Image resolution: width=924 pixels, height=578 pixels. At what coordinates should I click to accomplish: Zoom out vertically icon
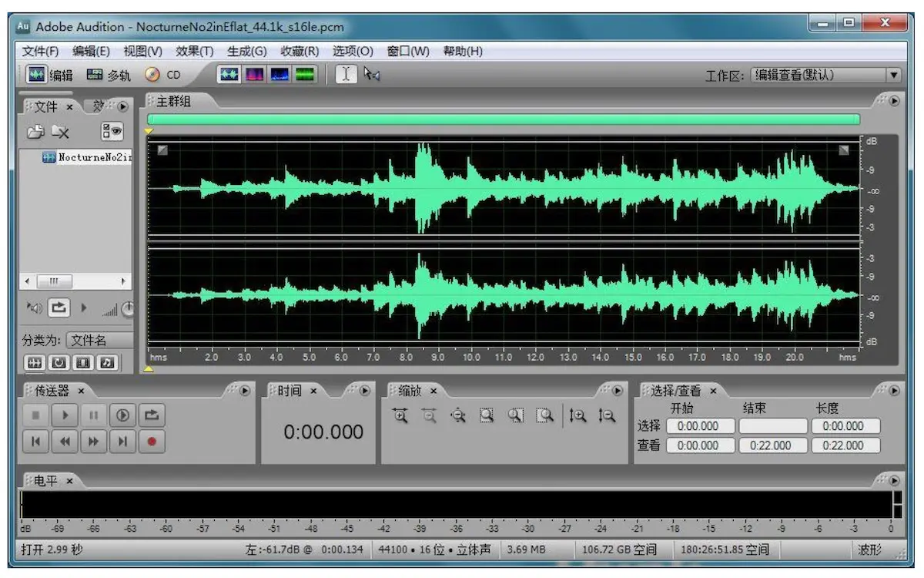click(608, 415)
